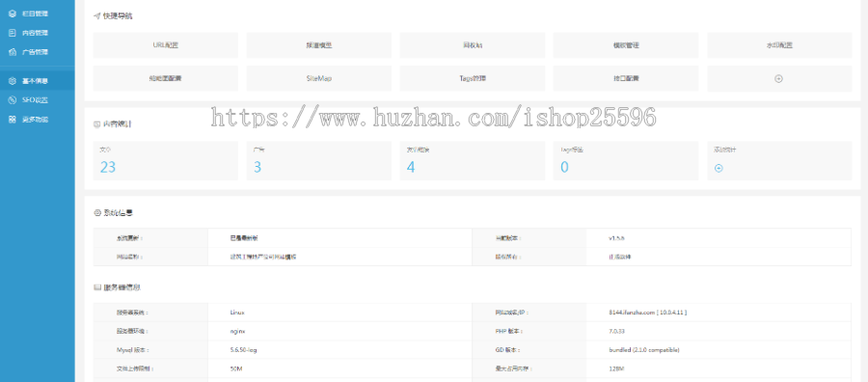
Task: Click the paper-plane icon beside 快捷导航
Action: pyautogui.click(x=96, y=16)
